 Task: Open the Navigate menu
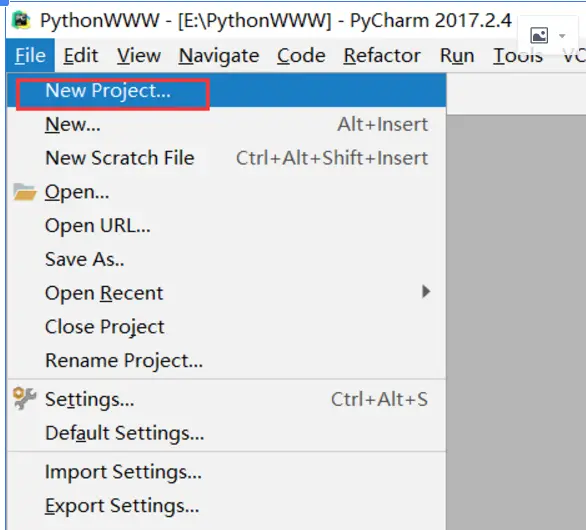tap(219, 56)
